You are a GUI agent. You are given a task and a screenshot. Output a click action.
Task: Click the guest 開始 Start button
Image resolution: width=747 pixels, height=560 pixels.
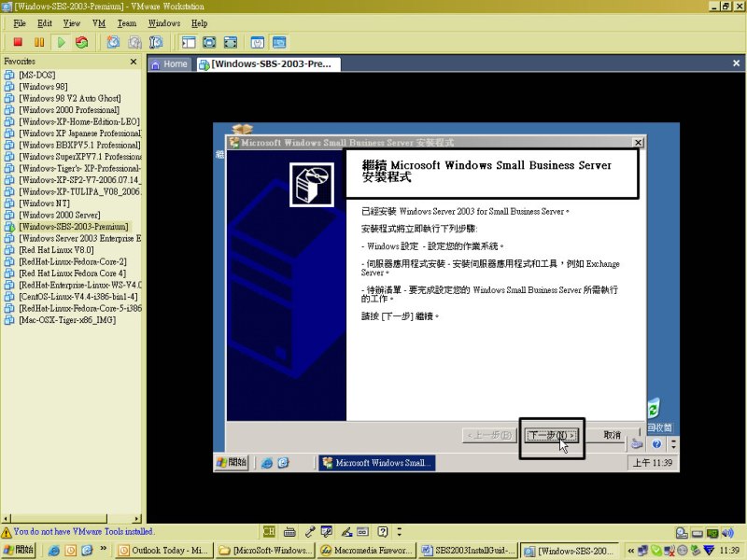coord(232,462)
